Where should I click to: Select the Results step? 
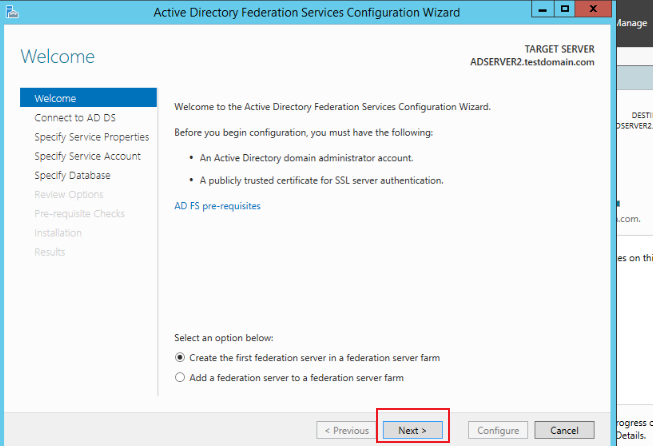[50, 252]
